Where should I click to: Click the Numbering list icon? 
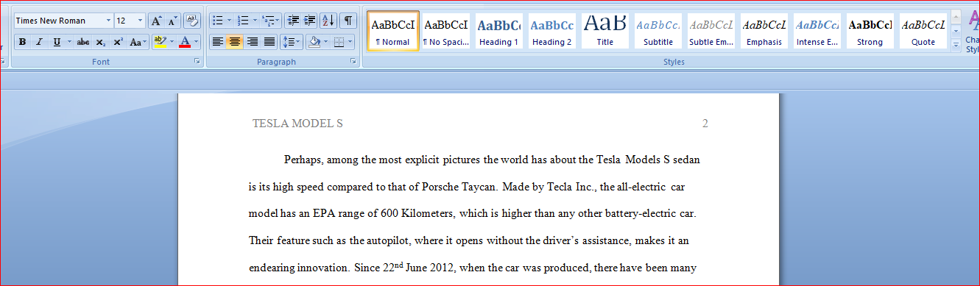(244, 21)
